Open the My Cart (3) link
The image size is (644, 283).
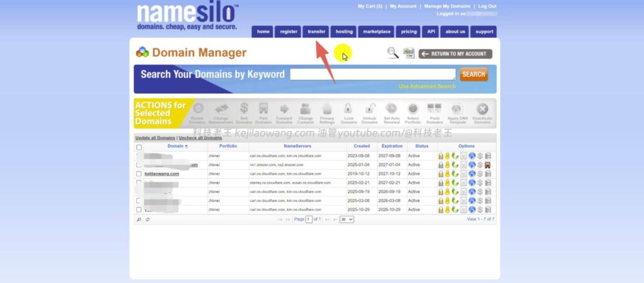[370, 6]
